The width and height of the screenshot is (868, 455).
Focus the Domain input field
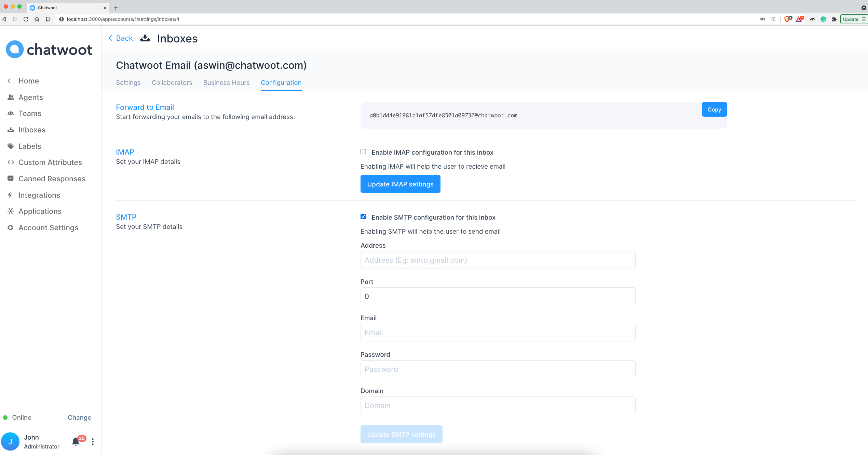point(498,405)
